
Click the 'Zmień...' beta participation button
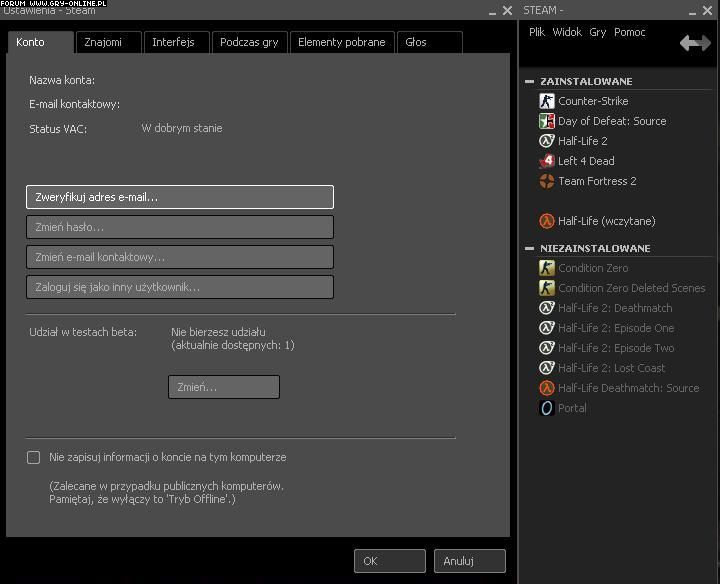(x=224, y=387)
